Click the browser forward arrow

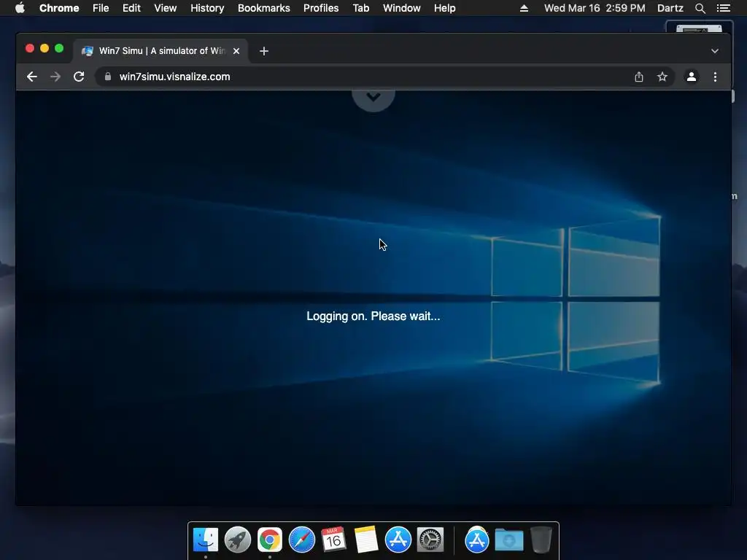(x=55, y=77)
